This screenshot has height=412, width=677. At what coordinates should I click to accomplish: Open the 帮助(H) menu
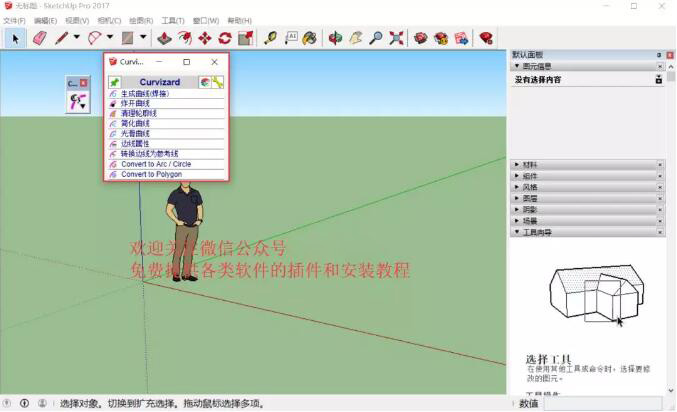click(239, 20)
